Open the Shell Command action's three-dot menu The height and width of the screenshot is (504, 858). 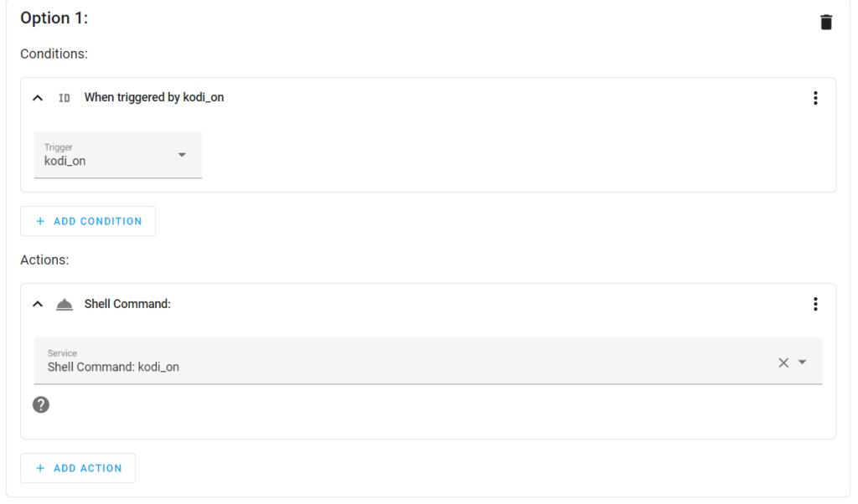click(x=815, y=304)
